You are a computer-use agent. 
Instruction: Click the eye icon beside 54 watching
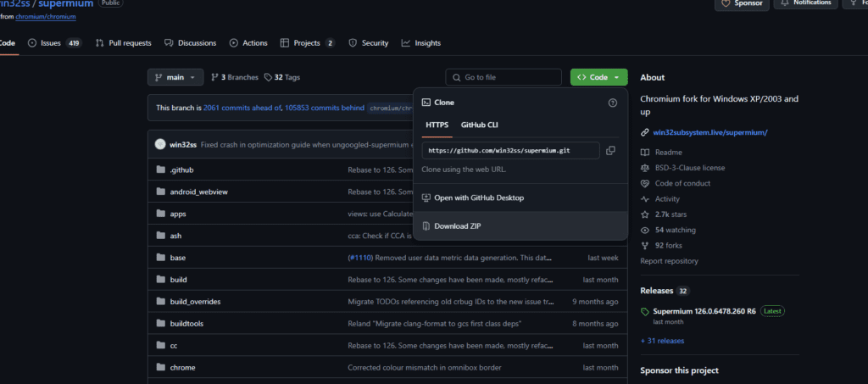(644, 230)
